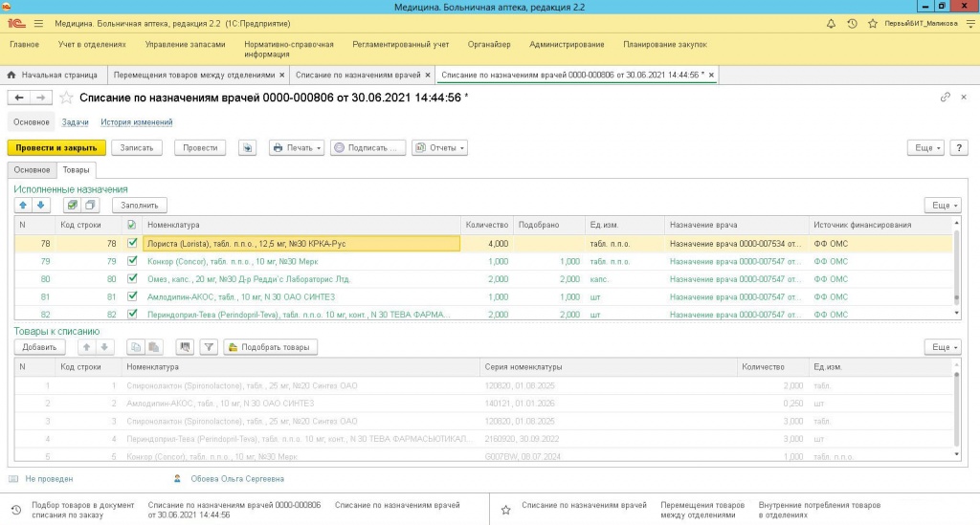This screenshot has width=980, height=525.
Task: Open notifications bell icon
Action: pyautogui.click(x=831, y=24)
